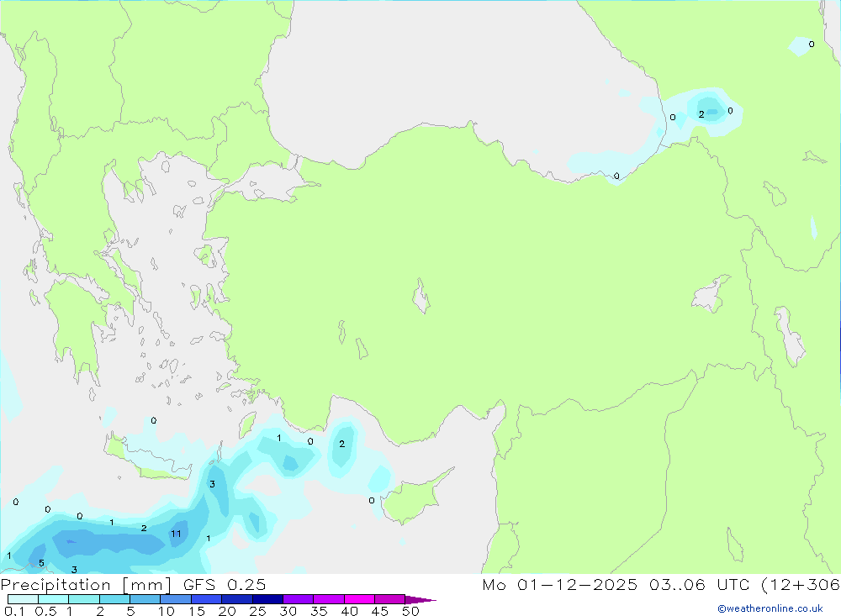Image resolution: width=841 pixels, height=616 pixels.
Task: Pick the 15–20 mm royal blue swatch
Action: pyautogui.click(x=206, y=599)
